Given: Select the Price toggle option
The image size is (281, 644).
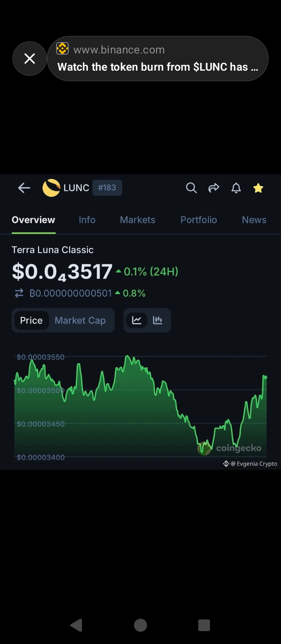Looking at the screenshot, I should click(31, 320).
